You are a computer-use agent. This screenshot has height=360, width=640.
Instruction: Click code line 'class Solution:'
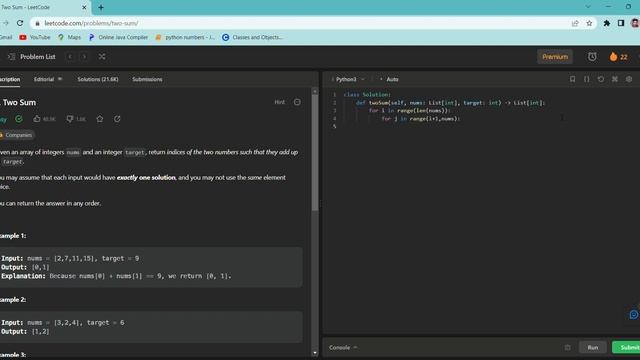pyautogui.click(x=367, y=95)
